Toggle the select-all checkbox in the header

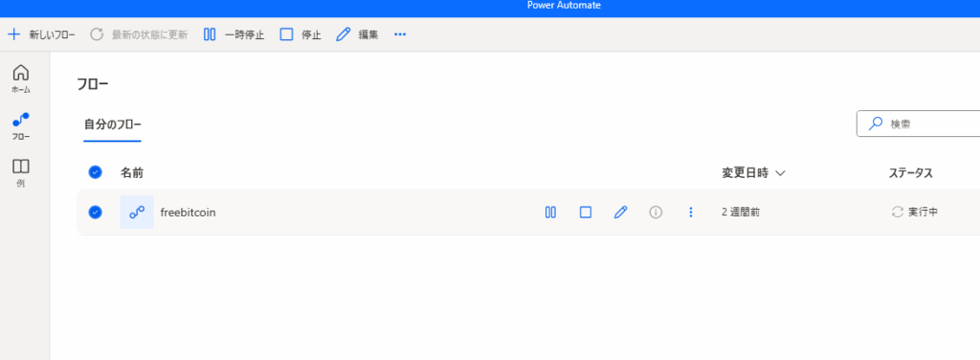tap(95, 172)
